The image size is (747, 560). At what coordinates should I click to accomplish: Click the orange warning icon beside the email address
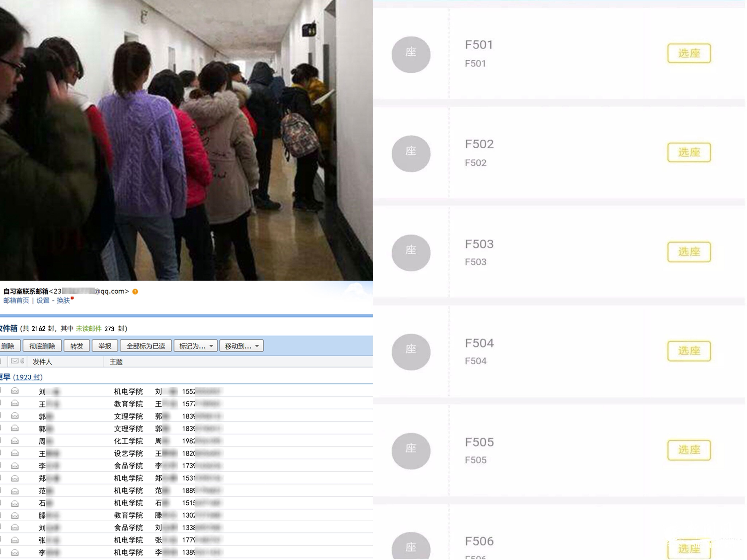click(135, 292)
